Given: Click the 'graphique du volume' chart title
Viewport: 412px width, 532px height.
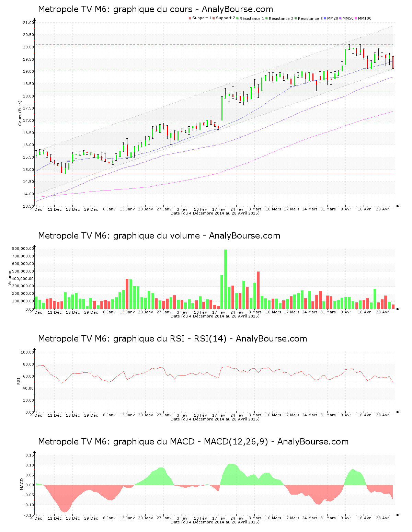Looking at the screenshot, I should pyautogui.click(x=159, y=236).
